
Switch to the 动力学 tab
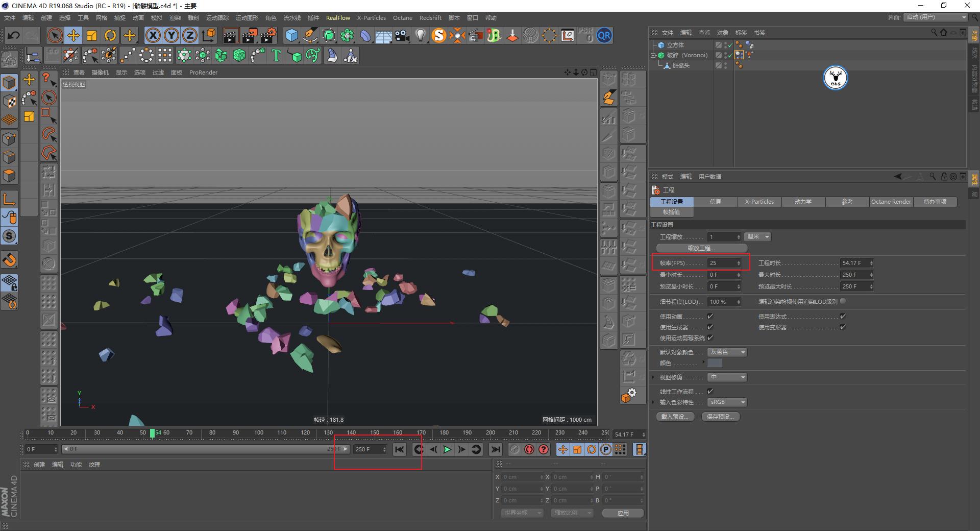coord(803,202)
